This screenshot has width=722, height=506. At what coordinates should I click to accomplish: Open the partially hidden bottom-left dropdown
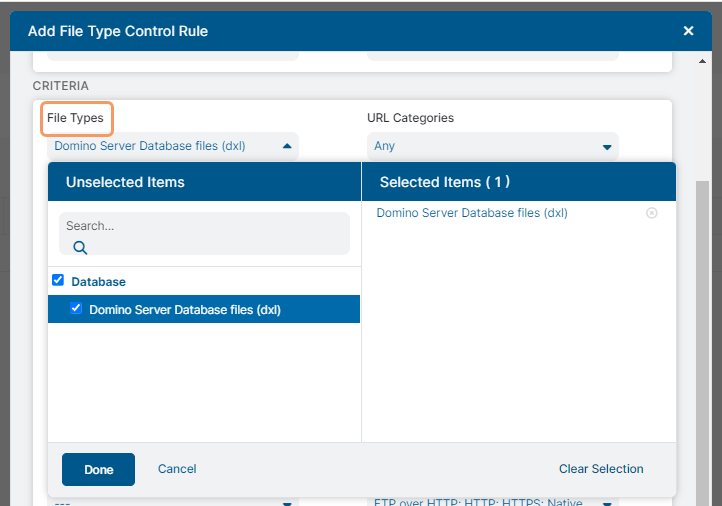click(172, 502)
